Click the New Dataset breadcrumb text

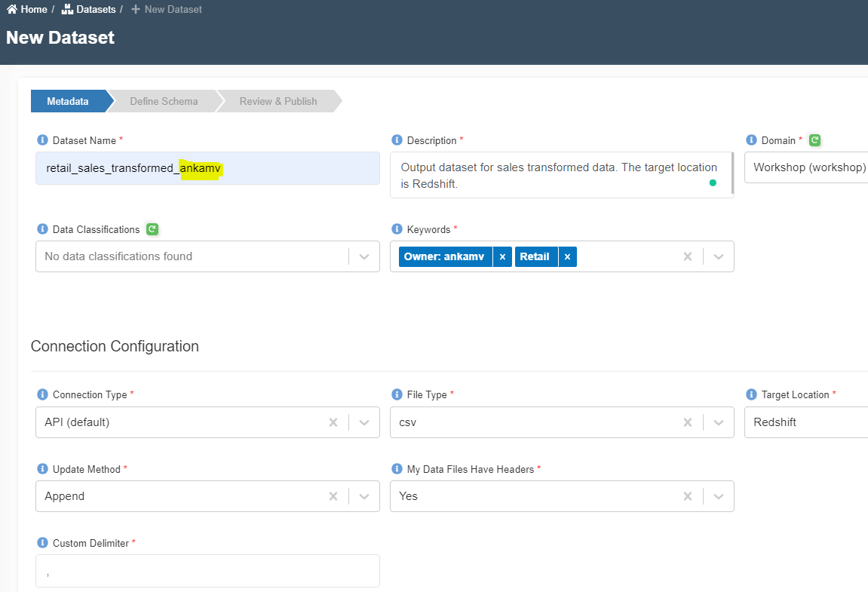click(x=173, y=9)
